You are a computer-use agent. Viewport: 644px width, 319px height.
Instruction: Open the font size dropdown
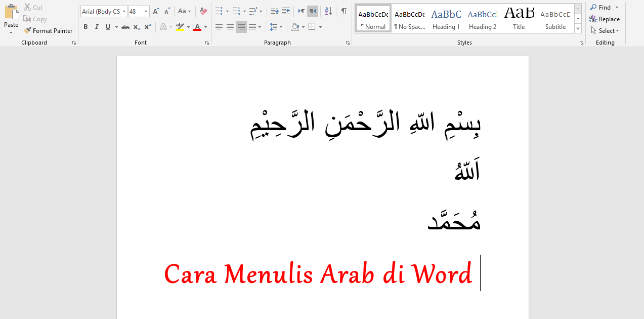[x=146, y=11]
